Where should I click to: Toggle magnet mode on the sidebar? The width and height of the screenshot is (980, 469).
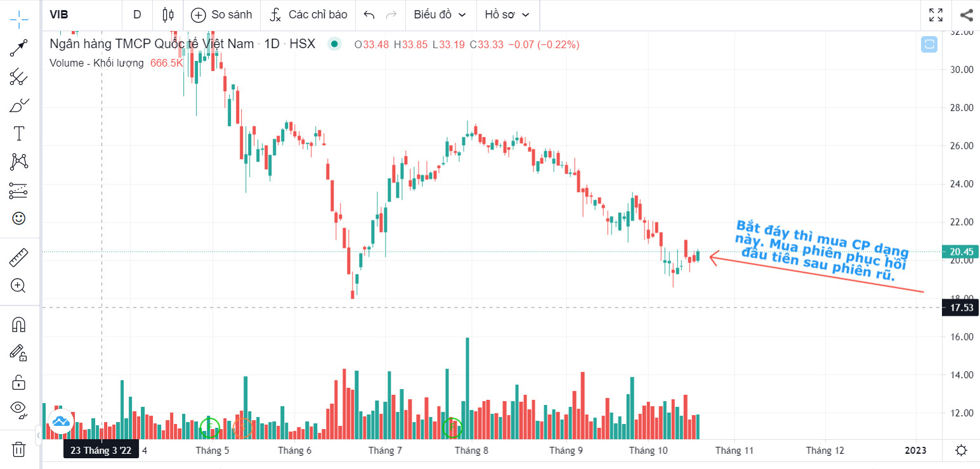[x=19, y=324]
